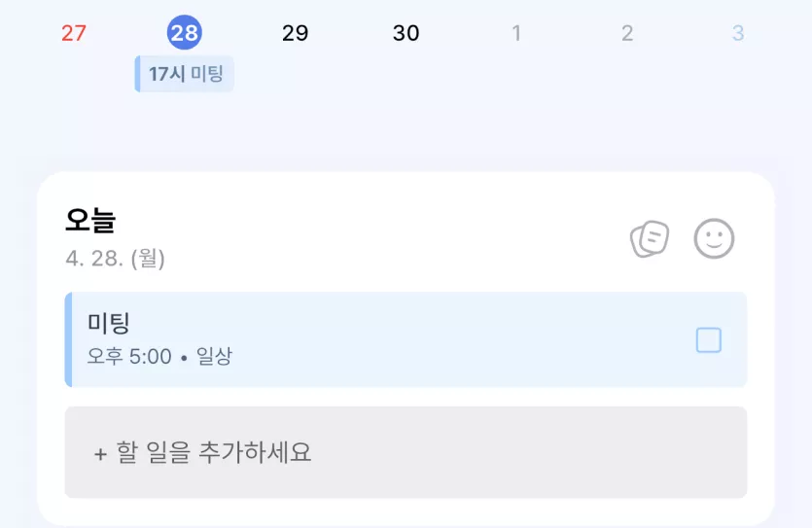Open the 17시 미팅 calendar event chip
812x528 pixels.
click(x=185, y=74)
